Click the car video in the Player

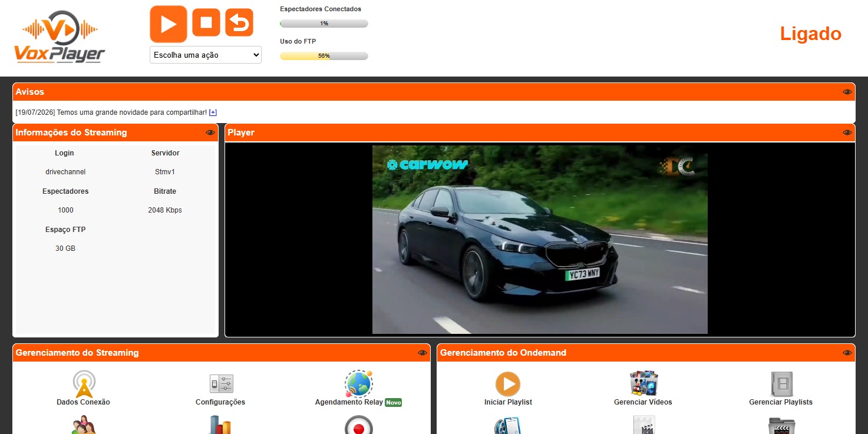click(x=540, y=240)
